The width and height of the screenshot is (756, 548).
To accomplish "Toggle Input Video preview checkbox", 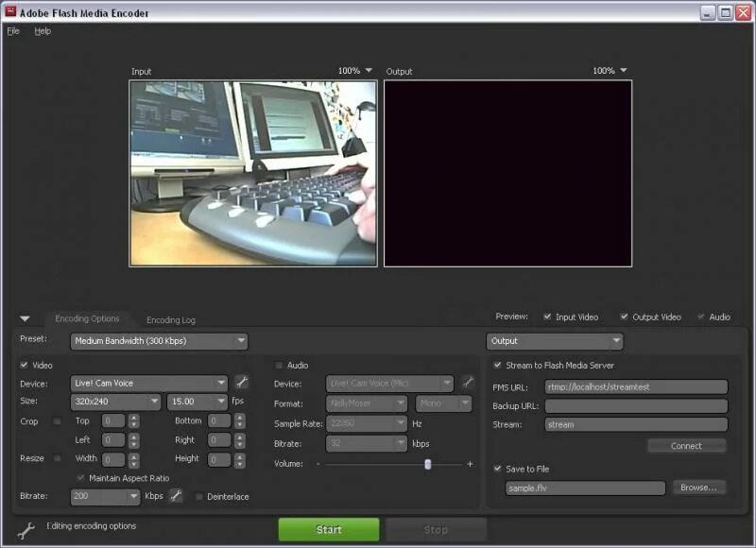I will click(x=547, y=317).
